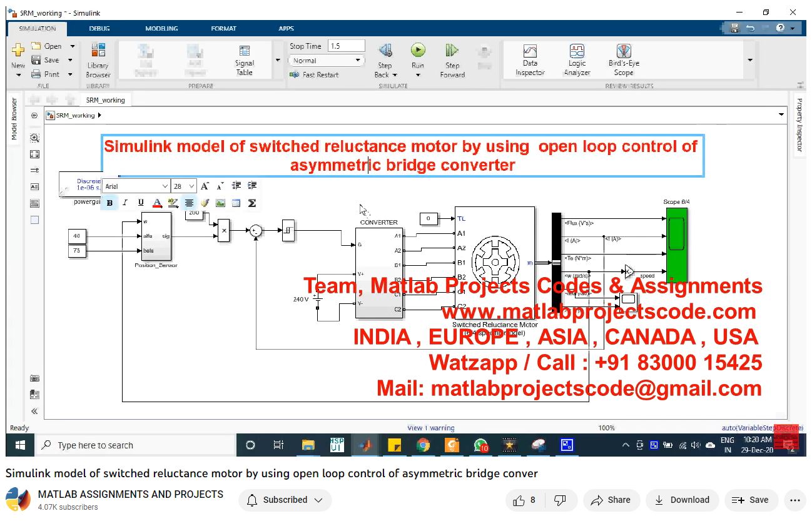812x521 pixels.
Task: Insert image using palette image icon
Action: pyautogui.click(x=34, y=203)
